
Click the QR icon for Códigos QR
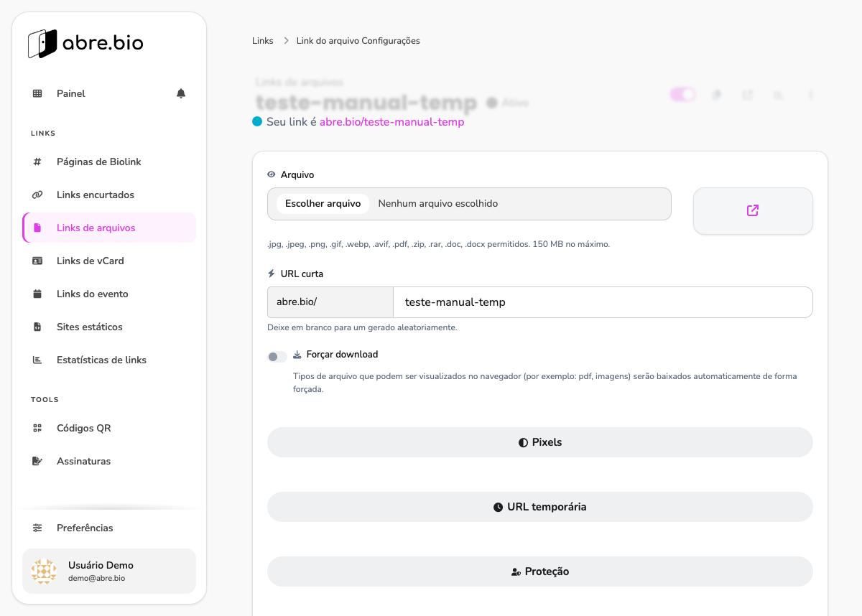(x=37, y=429)
